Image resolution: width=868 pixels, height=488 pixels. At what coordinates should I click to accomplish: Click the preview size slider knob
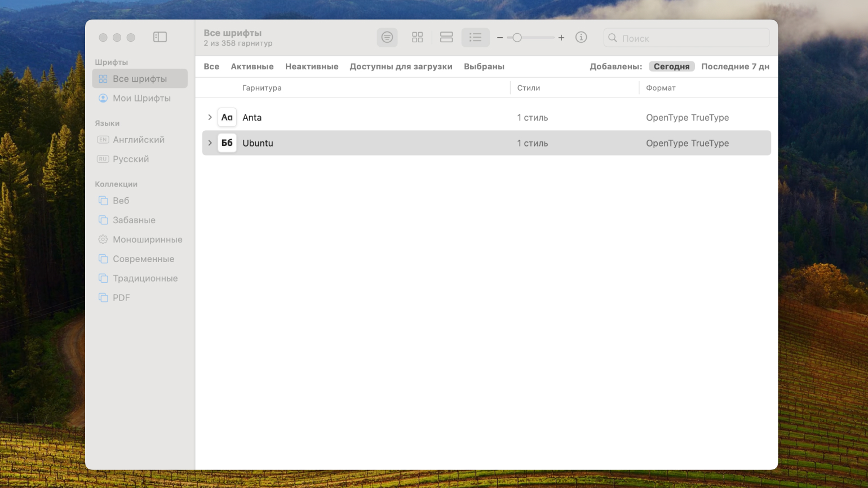pos(517,38)
